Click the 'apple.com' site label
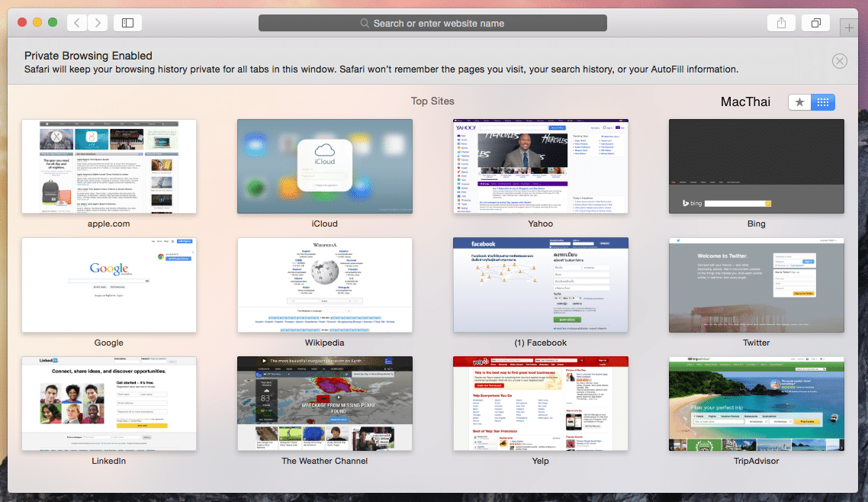The height and width of the screenshot is (502, 868). (108, 224)
